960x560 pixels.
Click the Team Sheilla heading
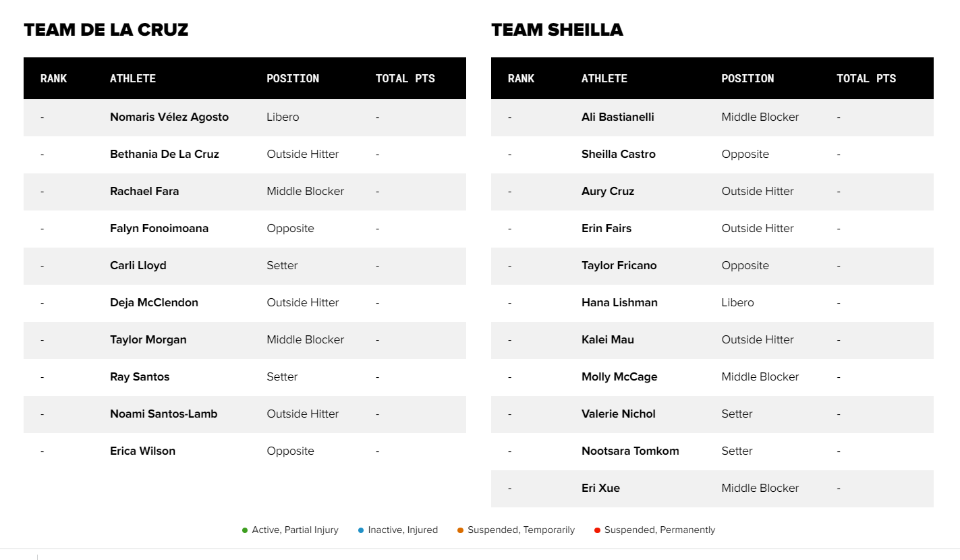coord(557,30)
